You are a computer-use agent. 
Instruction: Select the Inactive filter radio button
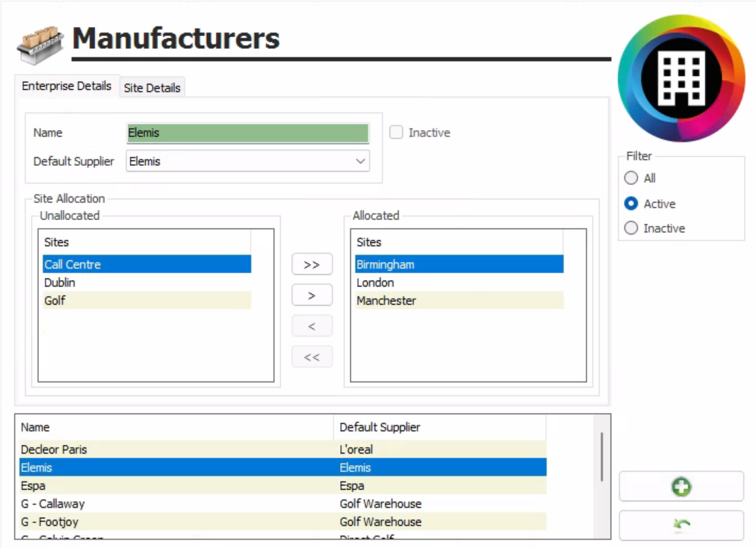(631, 228)
